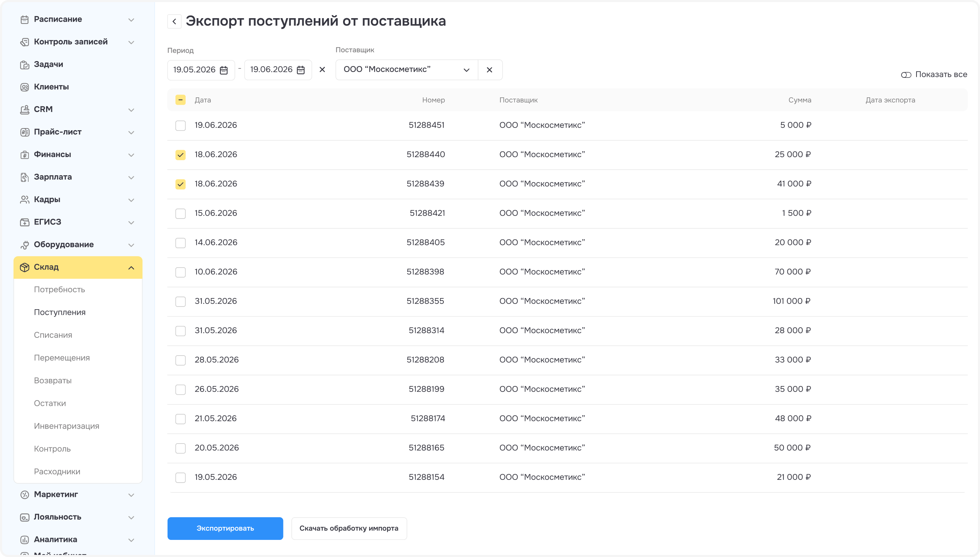Open the start date calendar icon
980x557 pixels.
[x=224, y=70]
